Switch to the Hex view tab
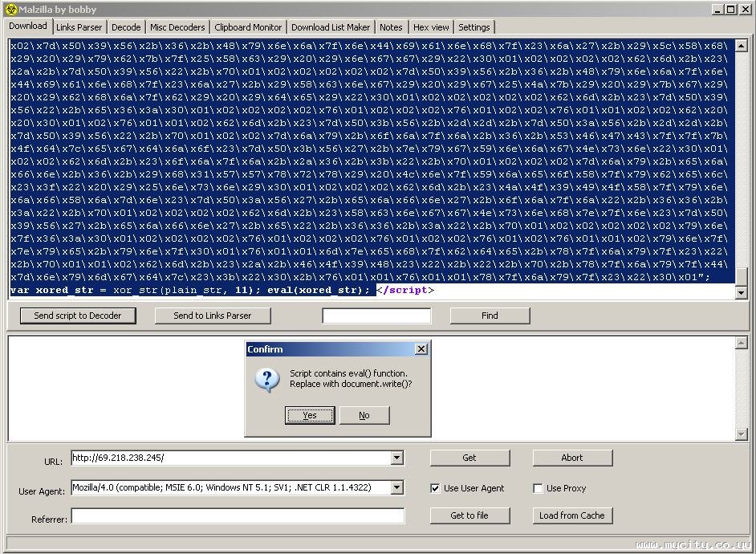This screenshot has width=756, height=554. click(431, 27)
